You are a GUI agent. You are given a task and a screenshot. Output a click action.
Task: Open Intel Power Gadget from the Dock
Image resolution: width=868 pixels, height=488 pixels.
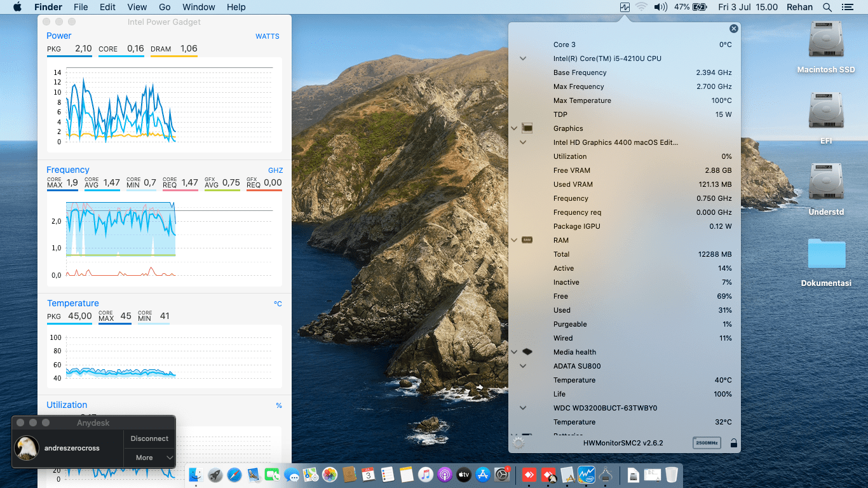(x=586, y=475)
